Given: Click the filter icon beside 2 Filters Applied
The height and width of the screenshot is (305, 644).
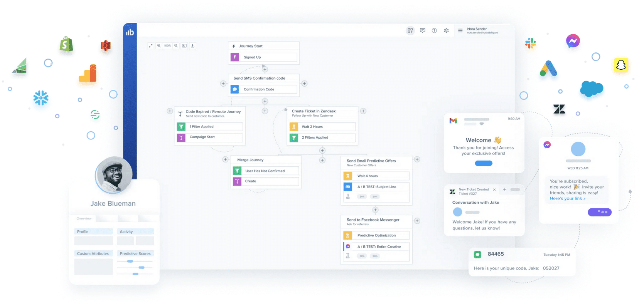Looking at the screenshot, I should tap(294, 137).
